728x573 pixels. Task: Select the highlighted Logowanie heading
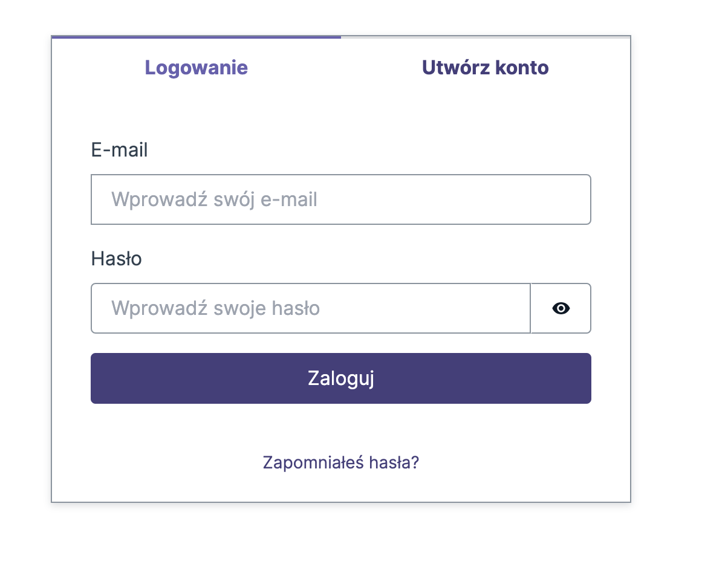(197, 67)
